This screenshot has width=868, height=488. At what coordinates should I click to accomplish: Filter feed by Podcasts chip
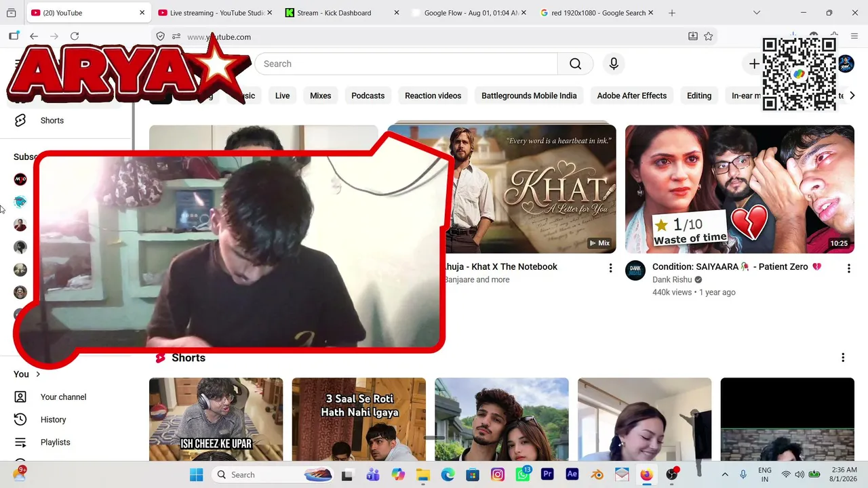(368, 96)
